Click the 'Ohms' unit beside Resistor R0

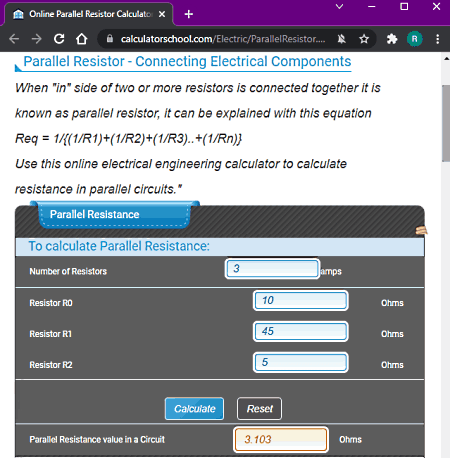tap(392, 303)
